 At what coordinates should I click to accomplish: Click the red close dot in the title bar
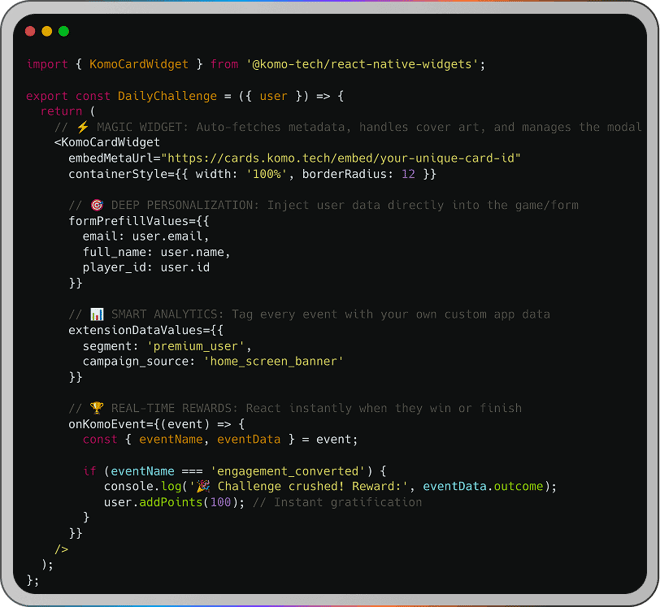(29, 31)
